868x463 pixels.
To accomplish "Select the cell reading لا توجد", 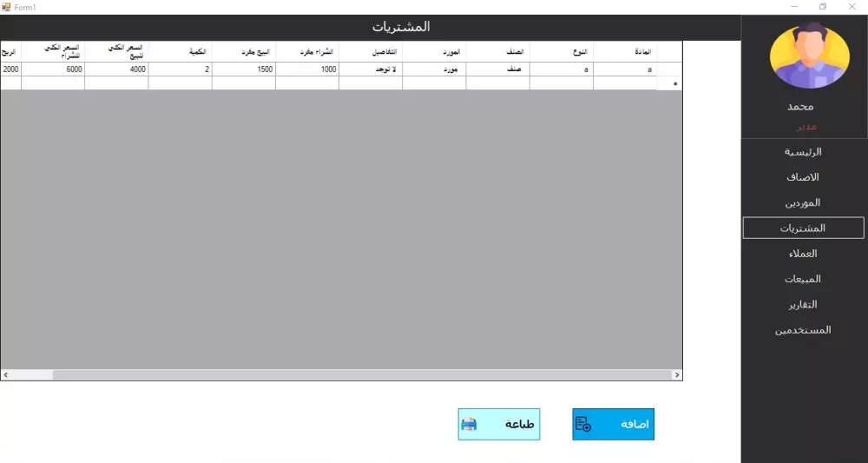I will (371, 69).
